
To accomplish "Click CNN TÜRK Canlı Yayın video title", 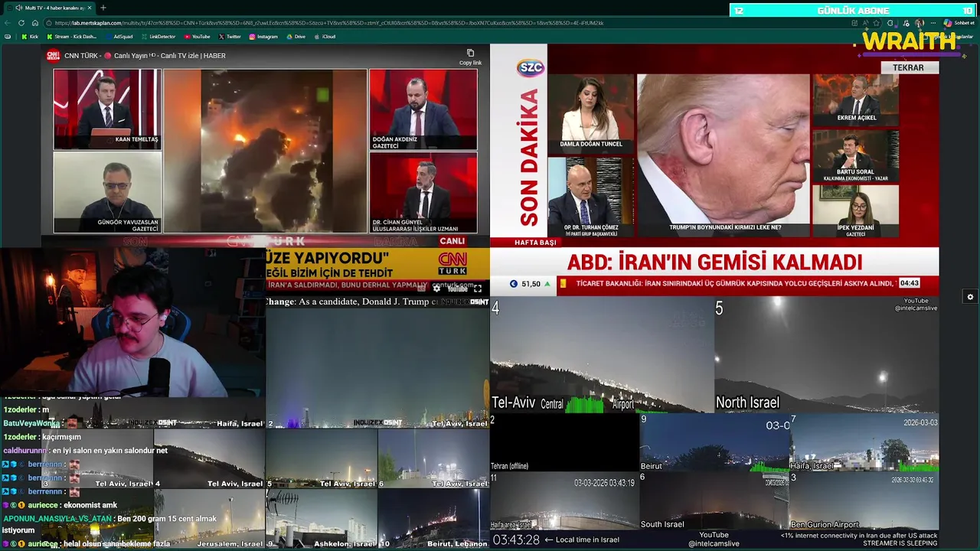I will [145, 55].
